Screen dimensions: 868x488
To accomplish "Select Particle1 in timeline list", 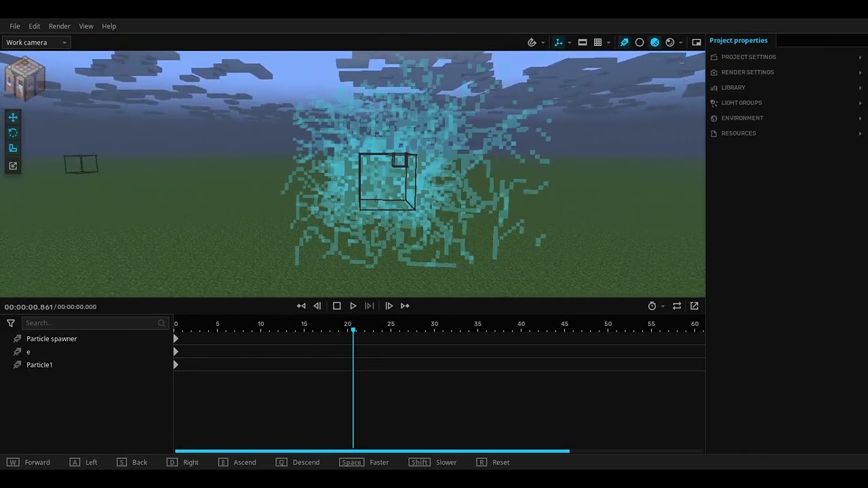I will point(39,365).
